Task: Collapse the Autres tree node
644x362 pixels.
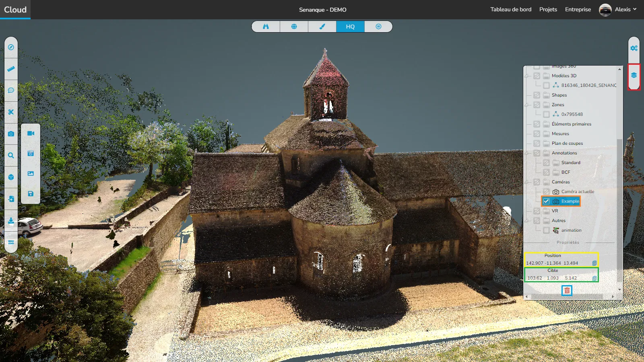Action: pyautogui.click(x=527, y=220)
